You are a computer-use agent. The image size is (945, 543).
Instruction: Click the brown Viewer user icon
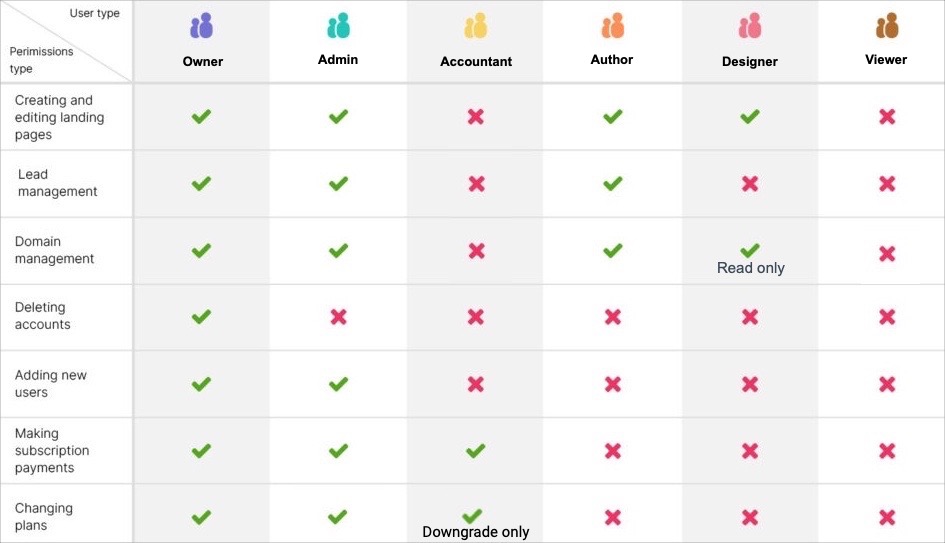[x=886, y=26]
